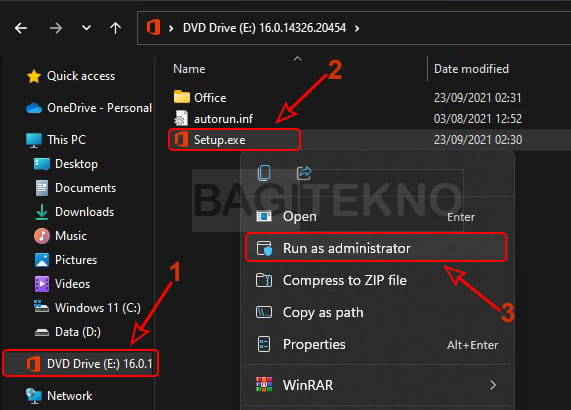Open Quick access in sidebar
The height and width of the screenshot is (410, 571).
coord(81,76)
